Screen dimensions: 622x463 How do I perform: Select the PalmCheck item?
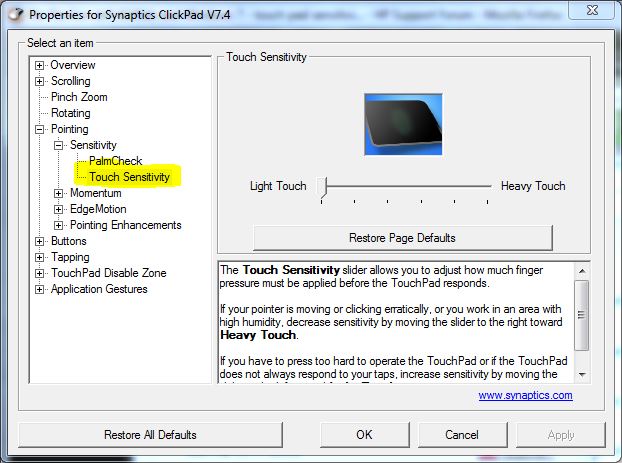115,161
